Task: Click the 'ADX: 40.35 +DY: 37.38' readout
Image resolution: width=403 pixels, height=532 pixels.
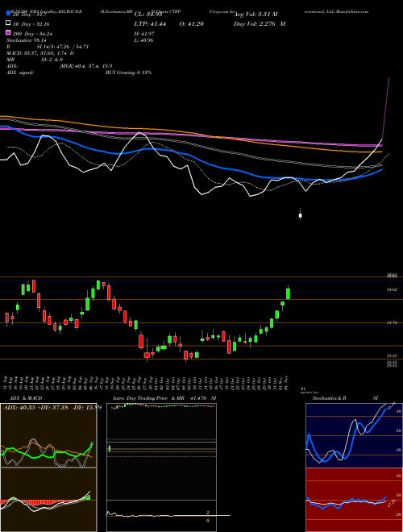Action: click(36, 407)
